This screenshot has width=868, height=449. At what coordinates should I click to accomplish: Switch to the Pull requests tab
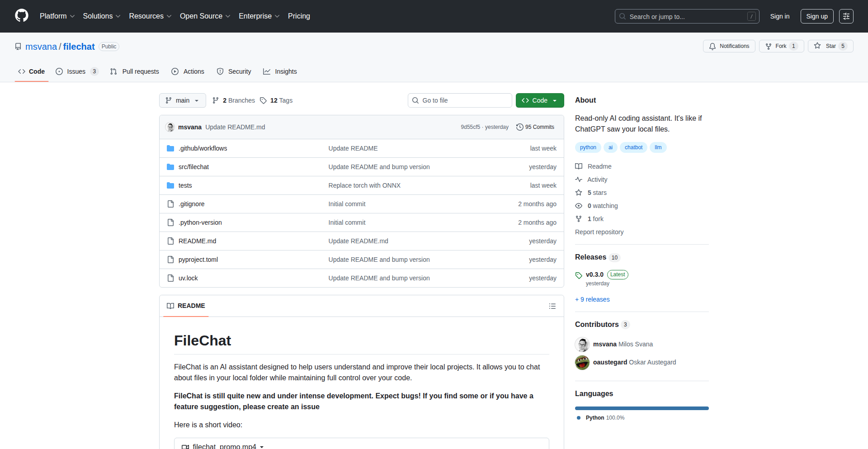click(x=134, y=71)
